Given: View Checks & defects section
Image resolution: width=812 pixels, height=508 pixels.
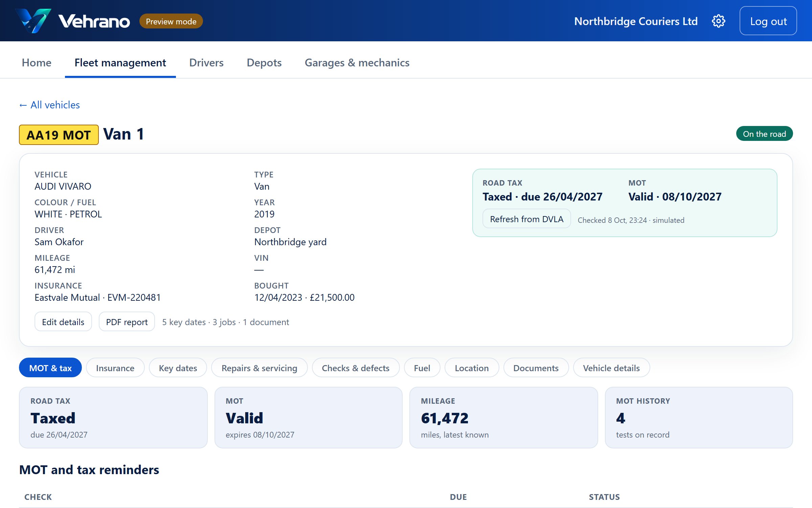Looking at the screenshot, I should (x=356, y=368).
